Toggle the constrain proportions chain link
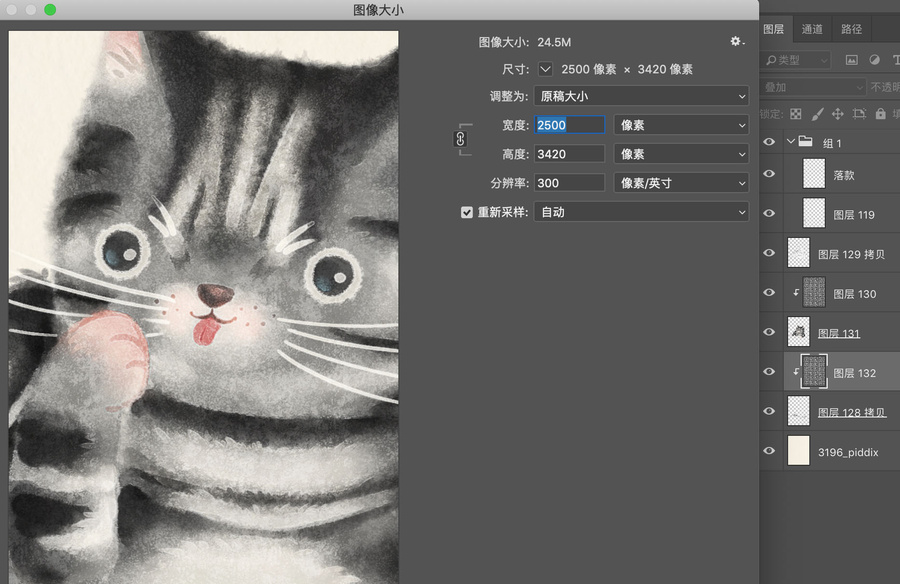This screenshot has width=900, height=584. pos(460,139)
